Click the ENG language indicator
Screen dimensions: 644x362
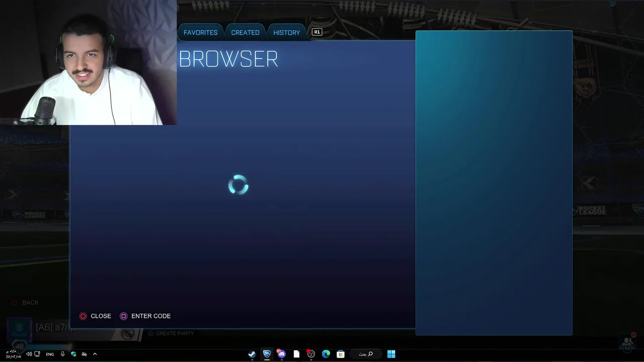pos(50,354)
